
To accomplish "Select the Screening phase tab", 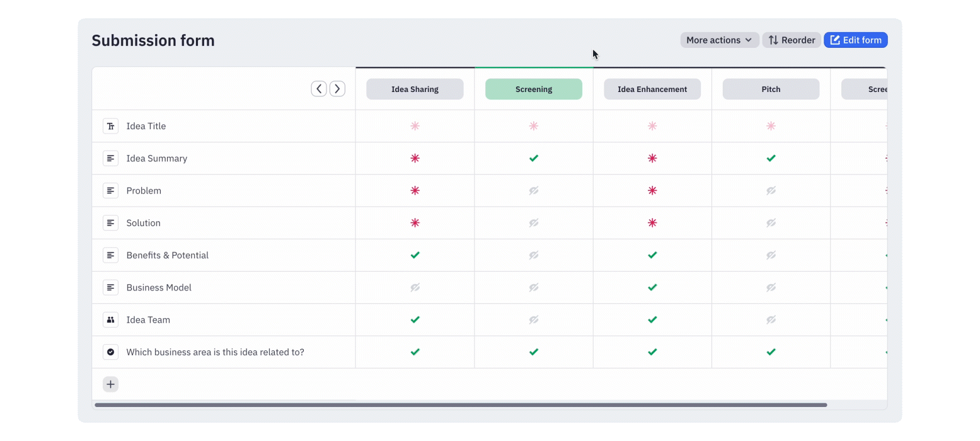I will point(534,89).
